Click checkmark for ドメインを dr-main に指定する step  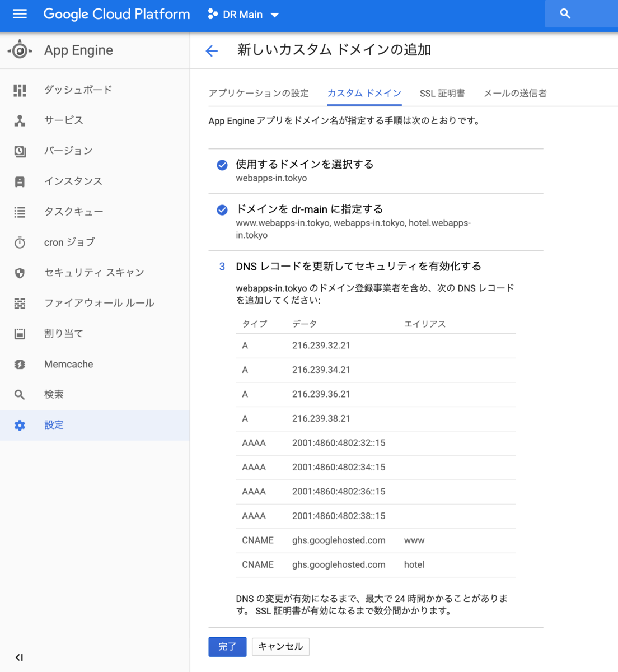point(222,210)
